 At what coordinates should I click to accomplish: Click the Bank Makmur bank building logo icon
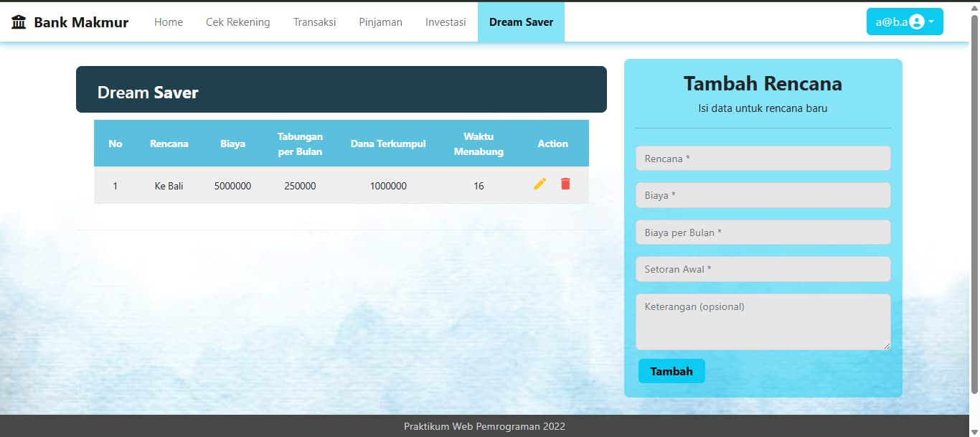coord(18,21)
